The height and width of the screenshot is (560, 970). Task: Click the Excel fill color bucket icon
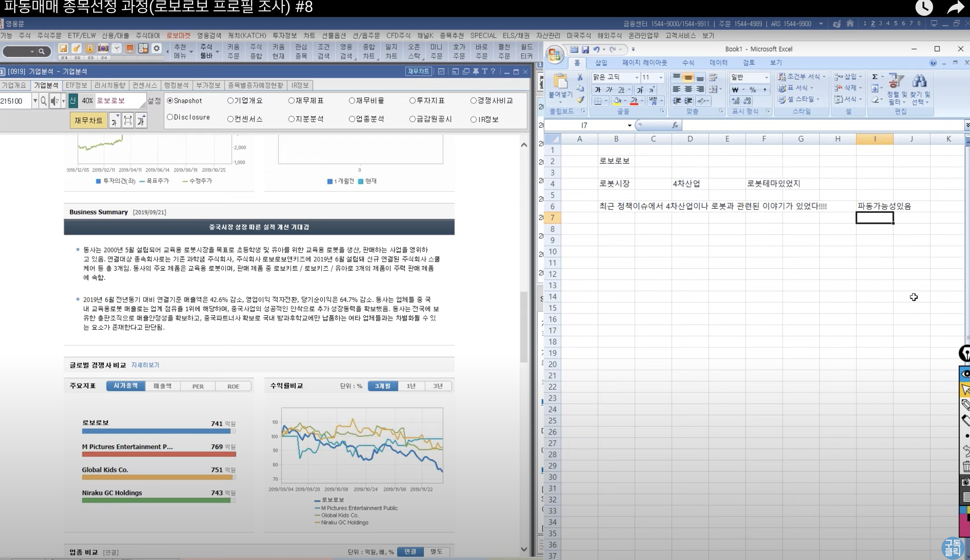coord(617,101)
